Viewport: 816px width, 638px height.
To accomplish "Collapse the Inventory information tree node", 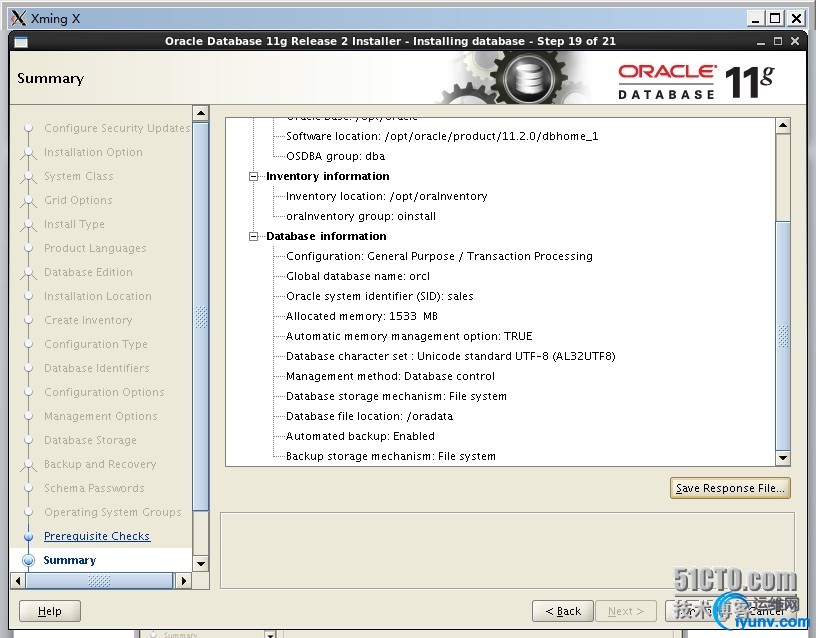I will [x=253, y=176].
